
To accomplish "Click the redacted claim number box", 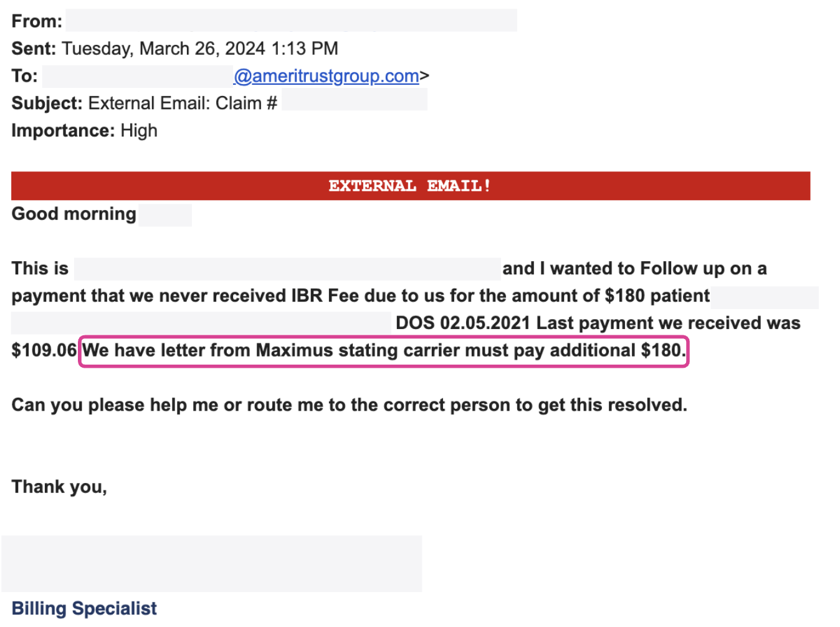I will tap(355, 100).
